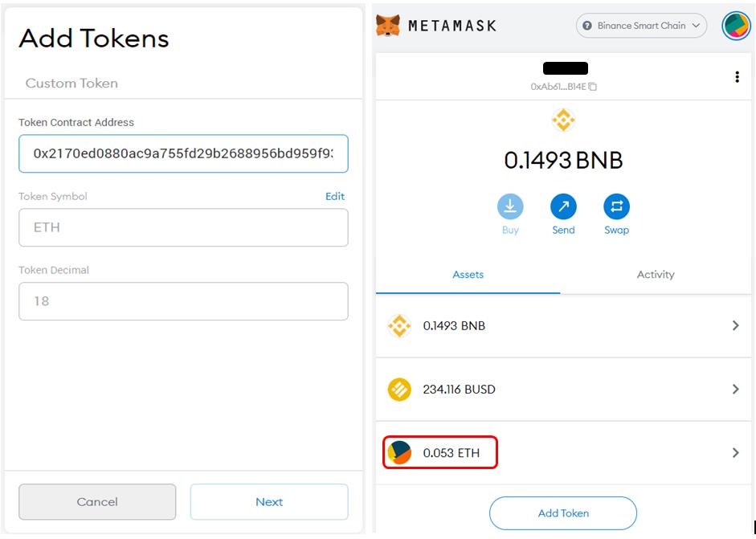The height and width of the screenshot is (539, 756).
Task: Click the 0.1493 BNB text in assets list
Action: pos(454,326)
